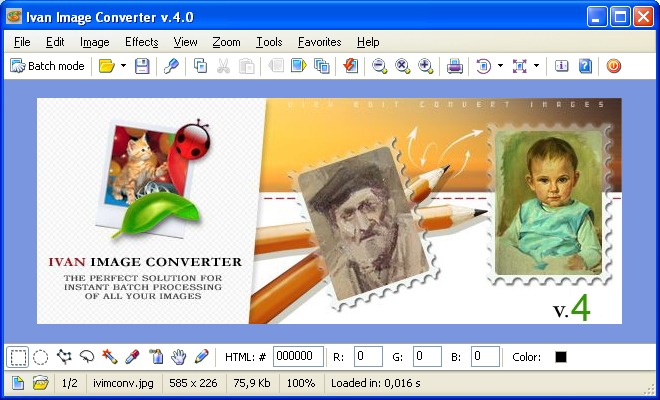Zoom in with the plus magnifier icon

[x=426, y=66]
